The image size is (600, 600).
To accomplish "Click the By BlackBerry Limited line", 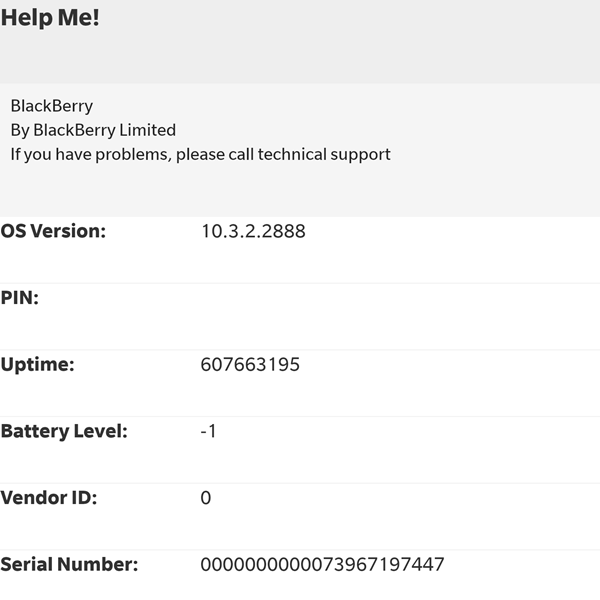I will [93, 130].
